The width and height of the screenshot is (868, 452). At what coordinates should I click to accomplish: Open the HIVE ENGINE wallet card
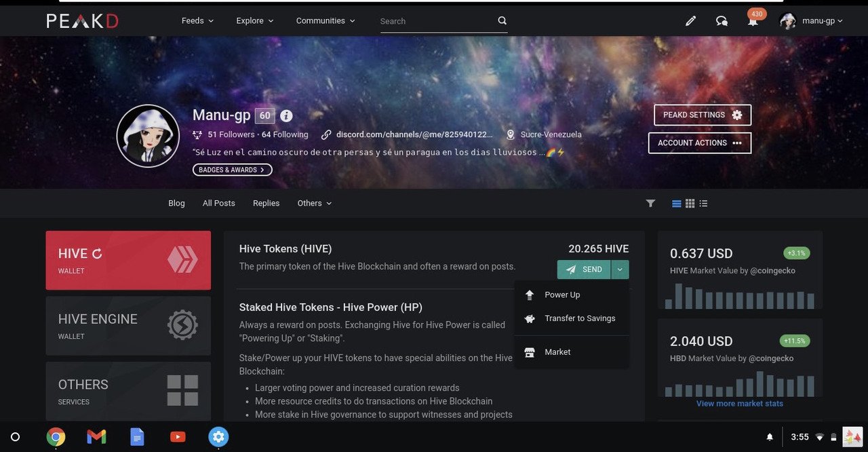(x=128, y=326)
